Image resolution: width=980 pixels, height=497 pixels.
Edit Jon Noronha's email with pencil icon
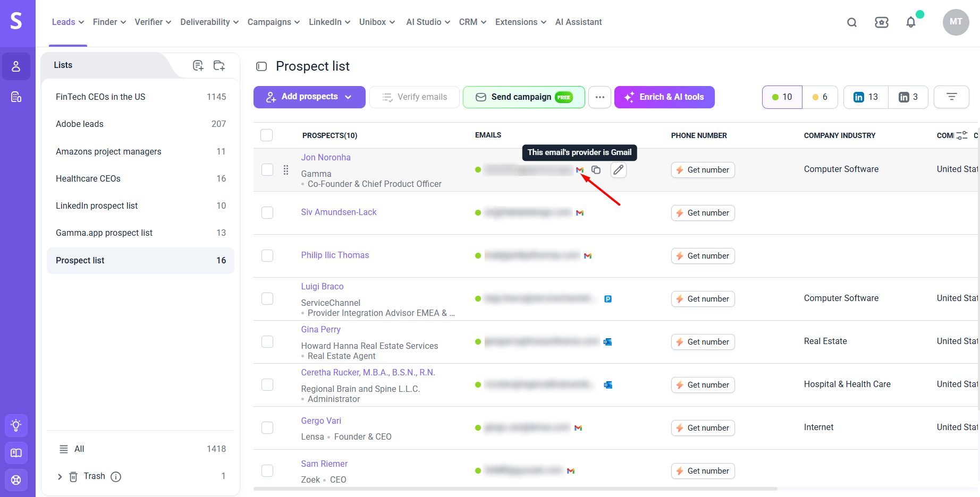[x=618, y=170]
